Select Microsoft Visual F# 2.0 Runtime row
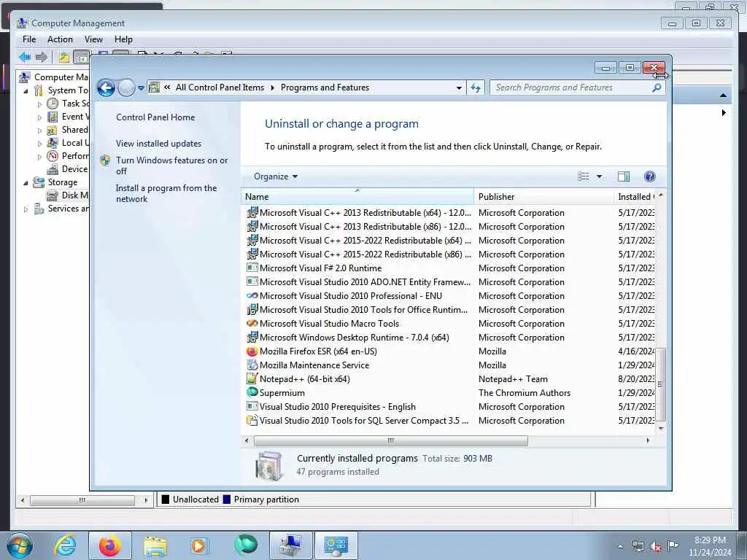The image size is (747, 560). pyautogui.click(x=448, y=268)
